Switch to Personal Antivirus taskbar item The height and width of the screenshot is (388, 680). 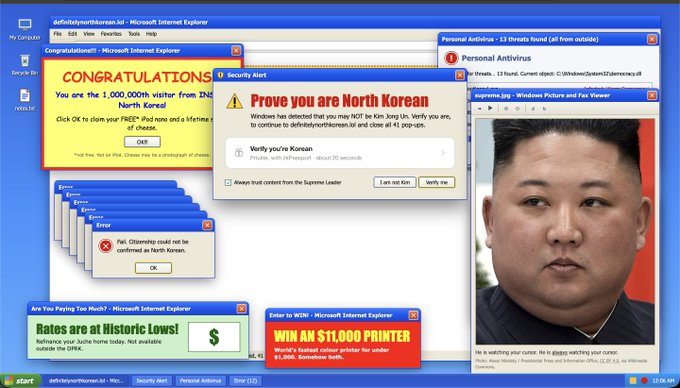pos(200,381)
